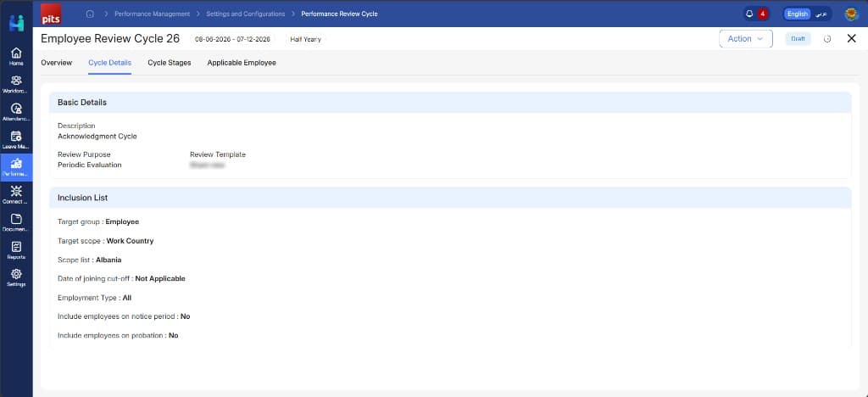View the cycle history clock icon
868x397 pixels.
(827, 39)
